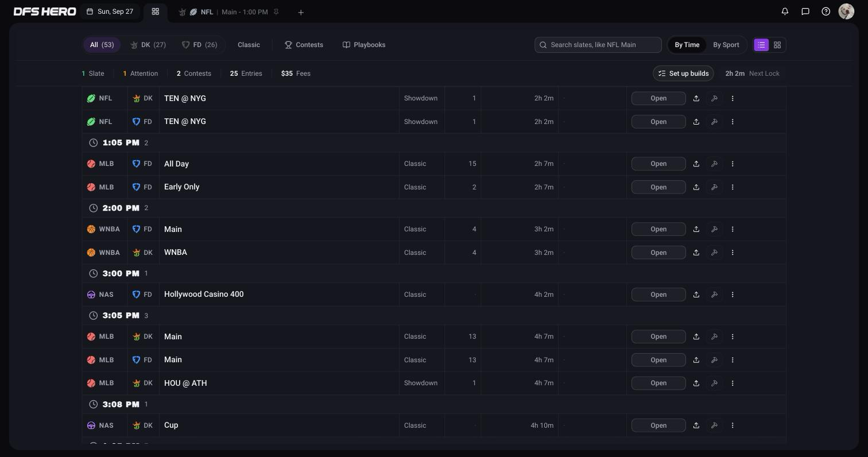
Task: Open Contests section
Action: click(x=304, y=45)
